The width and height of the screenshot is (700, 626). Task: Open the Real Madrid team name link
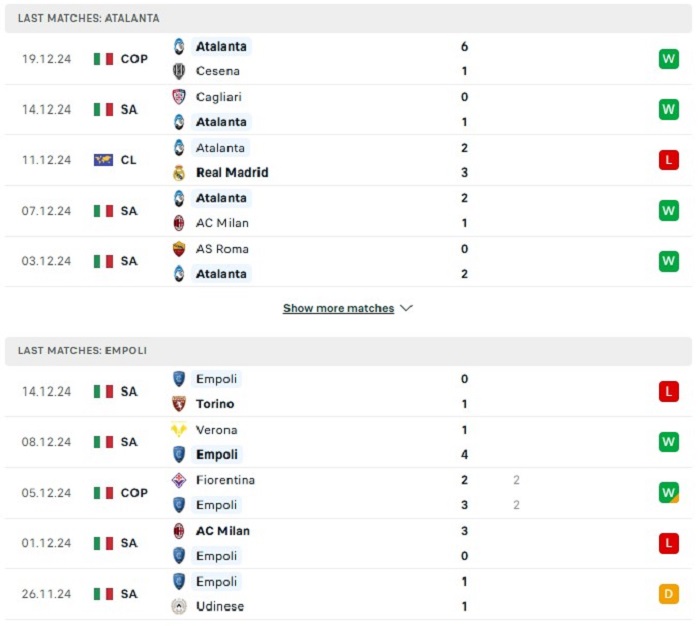(x=232, y=172)
